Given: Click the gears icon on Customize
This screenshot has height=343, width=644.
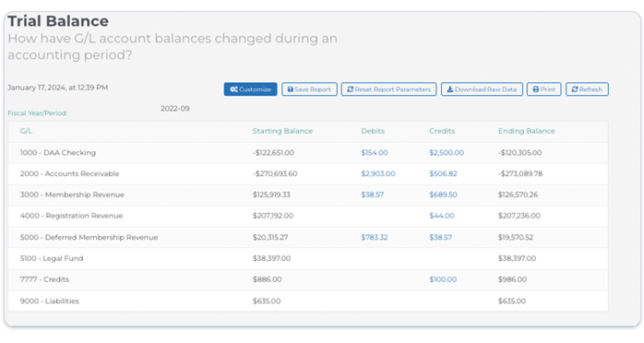Looking at the screenshot, I should (233, 89).
